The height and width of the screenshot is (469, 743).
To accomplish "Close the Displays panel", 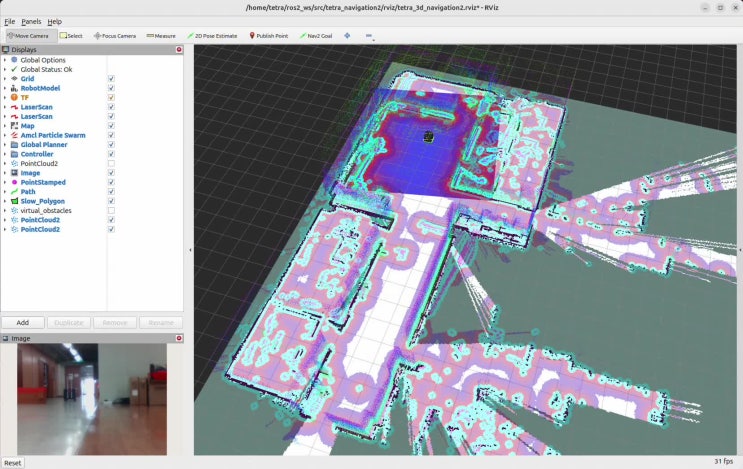I will point(179,49).
